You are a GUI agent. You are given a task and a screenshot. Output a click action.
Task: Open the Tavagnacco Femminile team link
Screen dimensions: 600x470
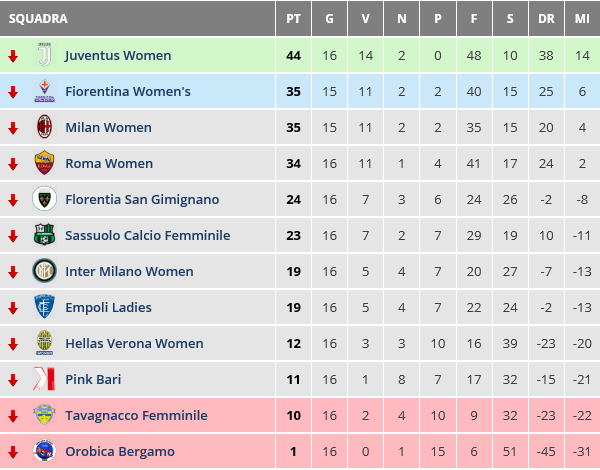[x=136, y=416]
